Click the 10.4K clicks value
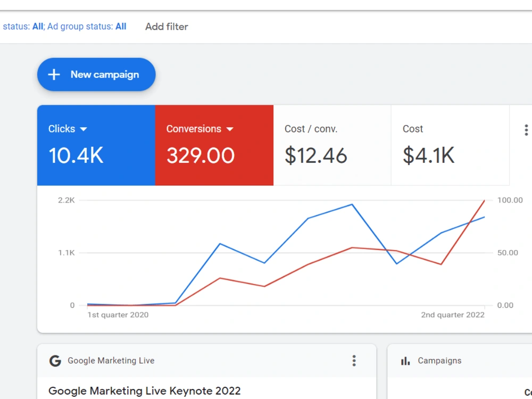The image size is (532, 399). tap(76, 156)
